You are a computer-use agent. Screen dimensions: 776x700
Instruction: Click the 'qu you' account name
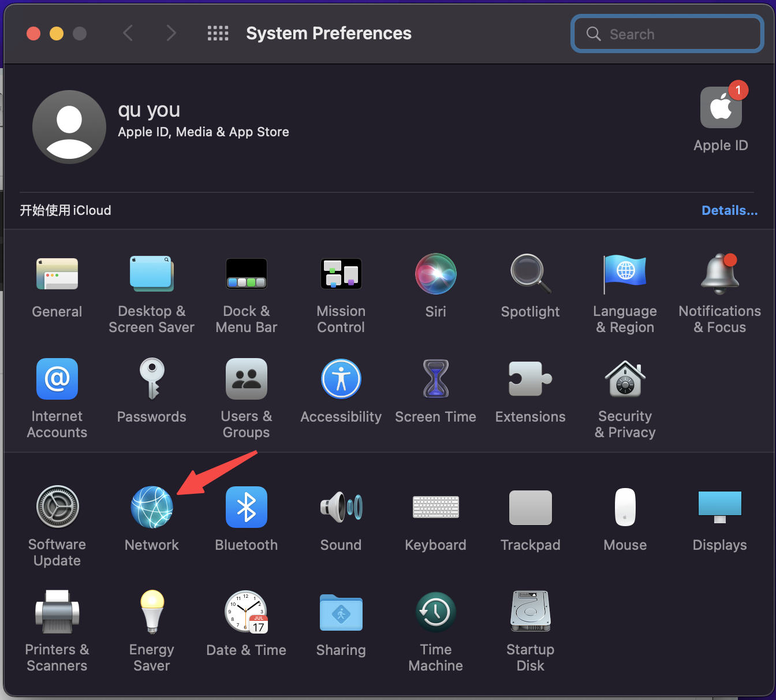click(x=149, y=110)
